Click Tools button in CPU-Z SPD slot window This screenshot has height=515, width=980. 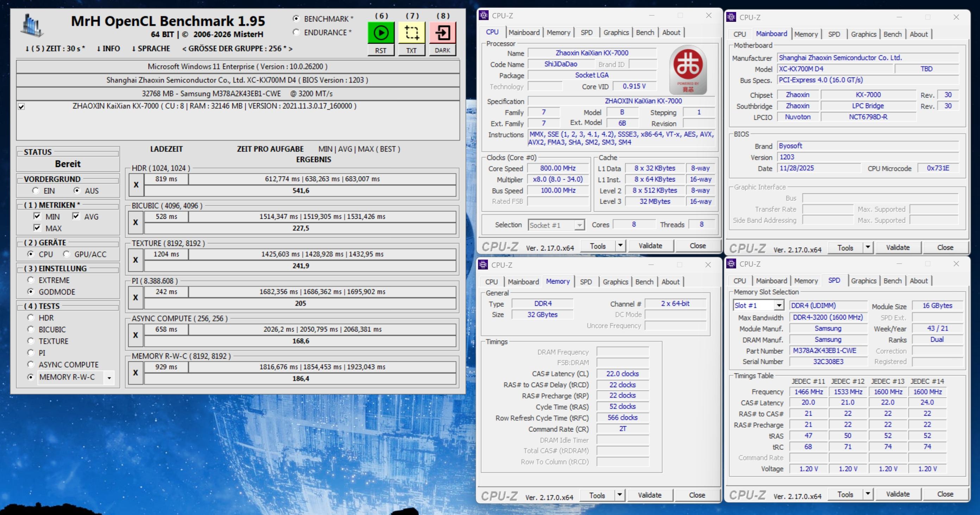pos(845,494)
